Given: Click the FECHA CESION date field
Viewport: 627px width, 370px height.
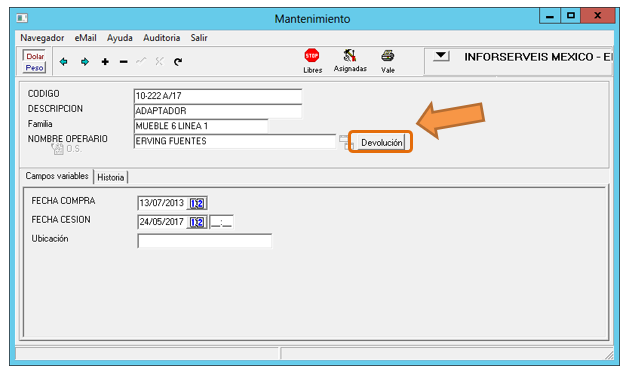Looking at the screenshot, I should pyautogui.click(x=162, y=222).
